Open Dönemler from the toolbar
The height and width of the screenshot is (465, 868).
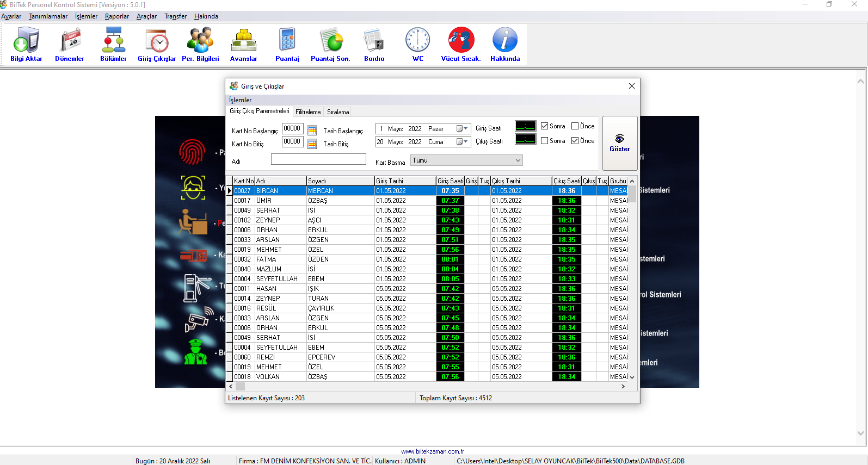(x=70, y=45)
